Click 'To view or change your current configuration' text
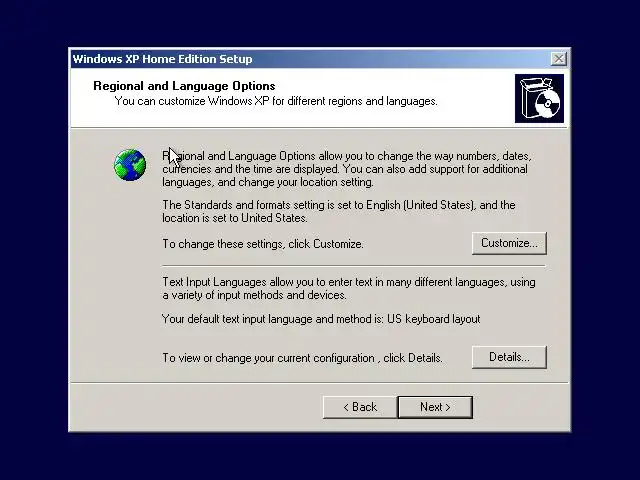Screen dimensions: 640x480 tap(302, 358)
